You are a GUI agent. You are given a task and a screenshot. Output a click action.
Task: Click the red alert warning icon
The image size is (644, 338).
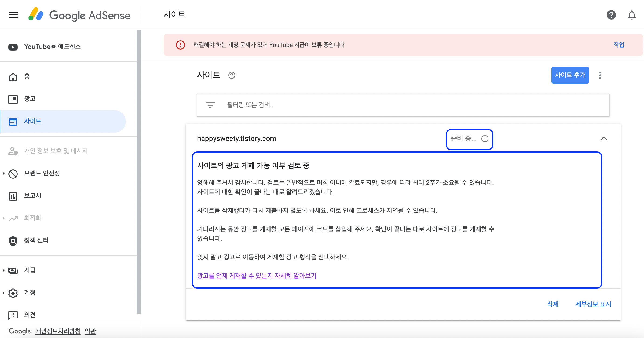(180, 45)
